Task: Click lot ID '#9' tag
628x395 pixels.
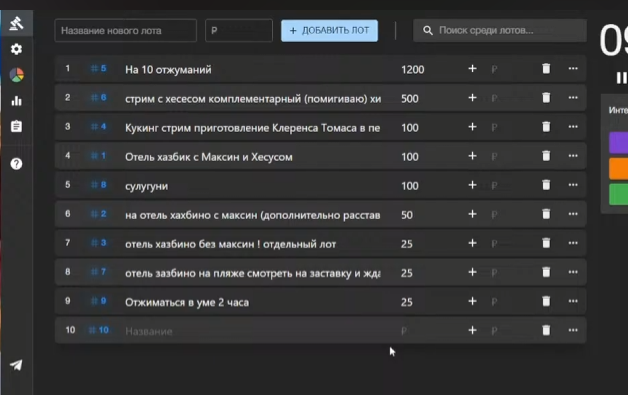Action: tap(99, 301)
